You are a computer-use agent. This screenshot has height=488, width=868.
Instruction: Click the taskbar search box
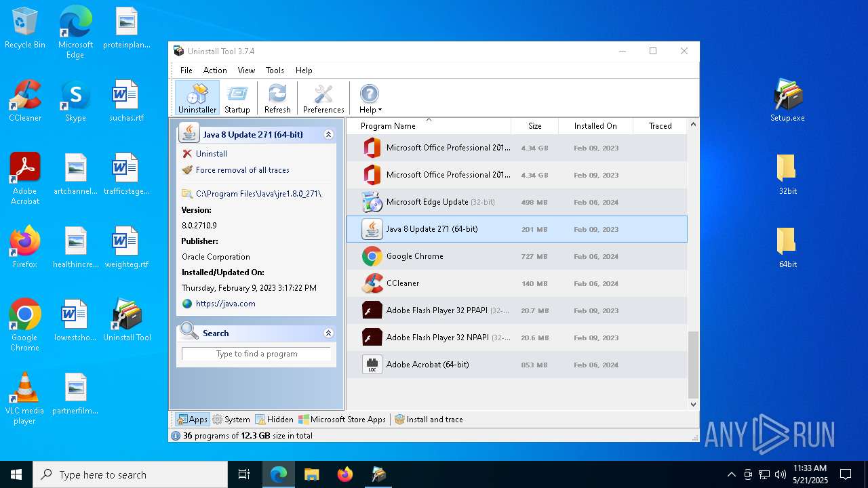pos(130,474)
